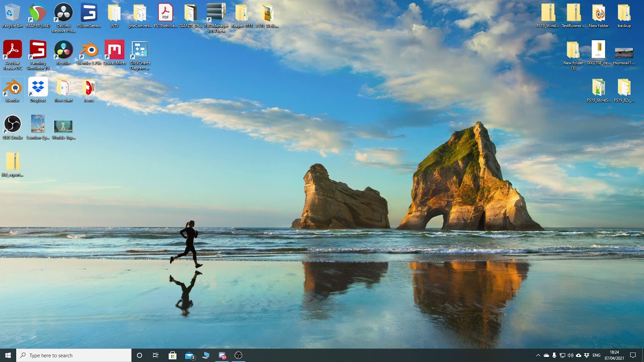Image resolution: width=644 pixels, height=362 pixels.
Task: Select the i3d_export zip archive
Action: 12,164
